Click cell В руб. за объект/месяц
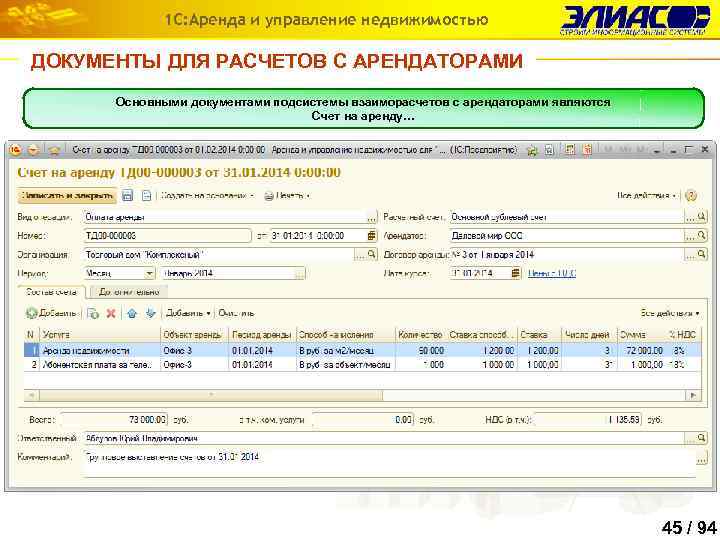Screen dimensions: 720x540 (x=344, y=365)
